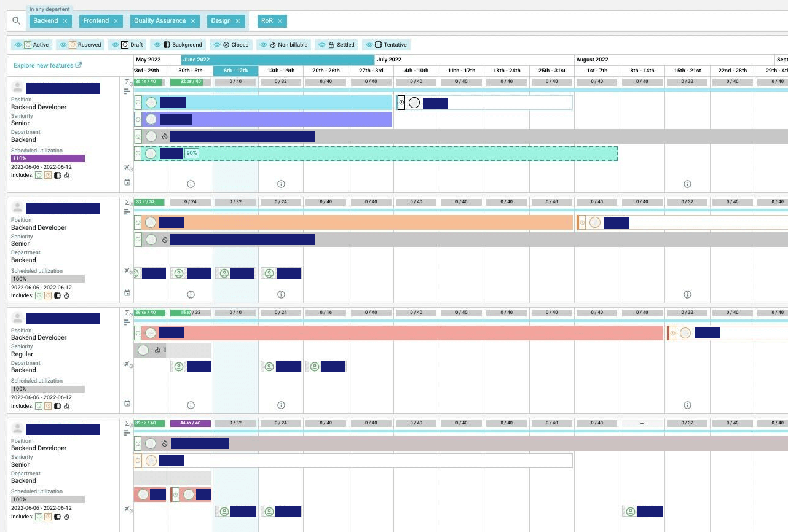The height and width of the screenshot is (532, 788).
Task: Select the 13th - 19th week column header
Action: [x=281, y=71]
